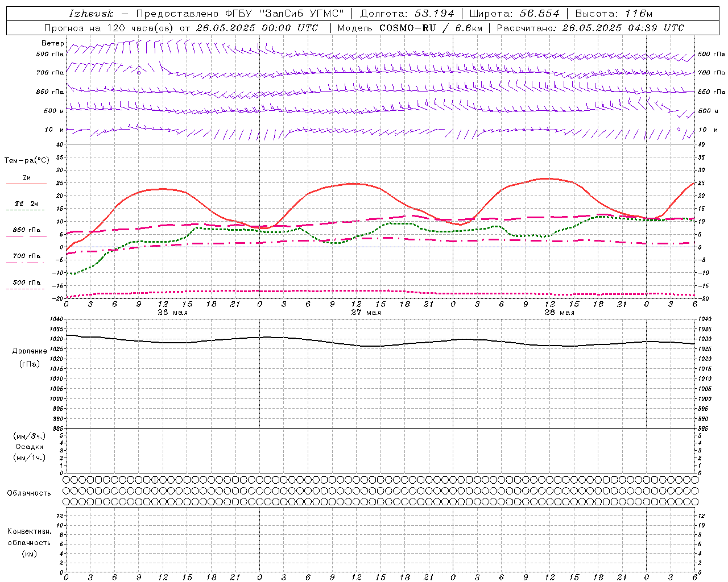Click left-axis 500 гПа wind level label
The height and width of the screenshot is (582, 728).
click(x=50, y=54)
